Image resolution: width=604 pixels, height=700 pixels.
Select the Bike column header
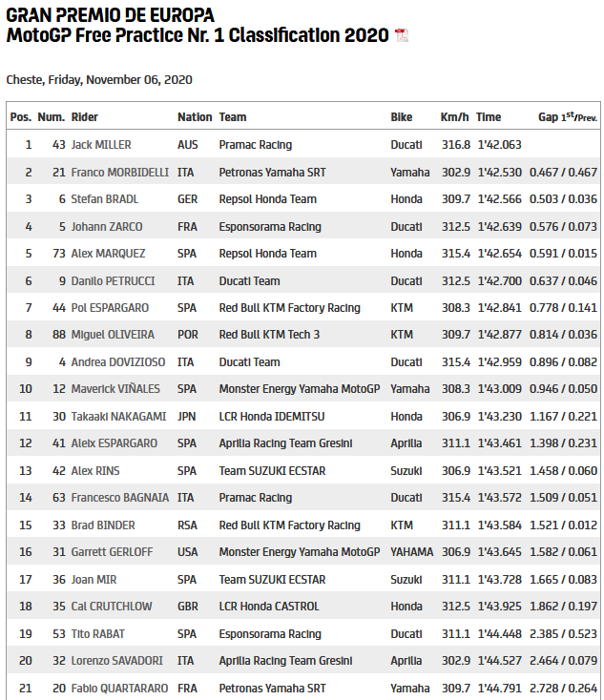(402, 117)
